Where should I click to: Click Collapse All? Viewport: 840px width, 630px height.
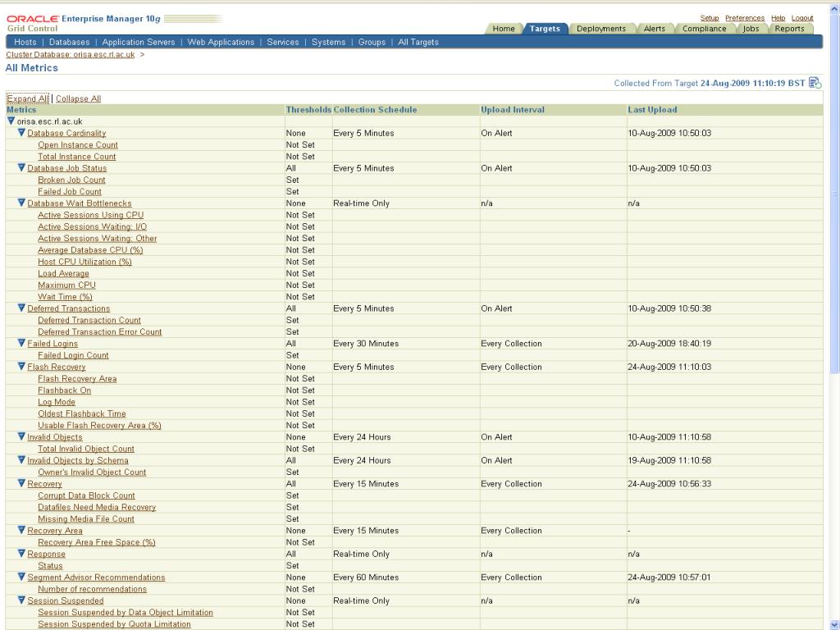tap(78, 98)
